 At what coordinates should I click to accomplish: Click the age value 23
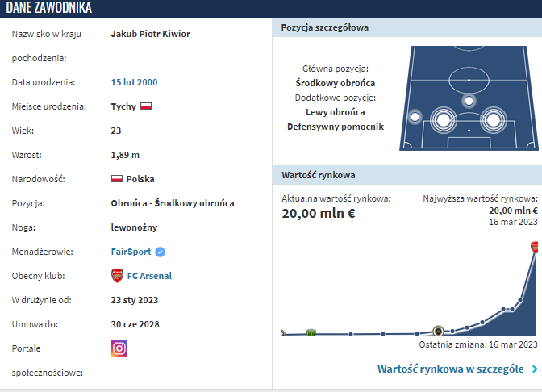(x=116, y=131)
